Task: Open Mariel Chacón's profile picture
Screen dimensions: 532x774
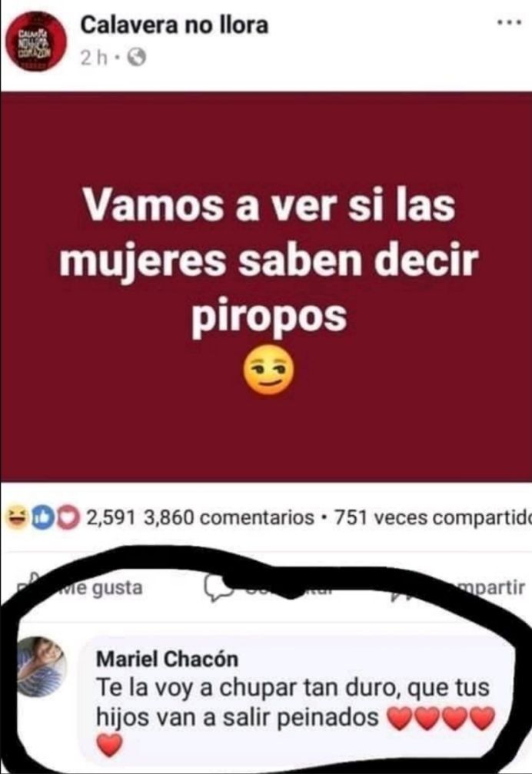Action: click(x=42, y=666)
